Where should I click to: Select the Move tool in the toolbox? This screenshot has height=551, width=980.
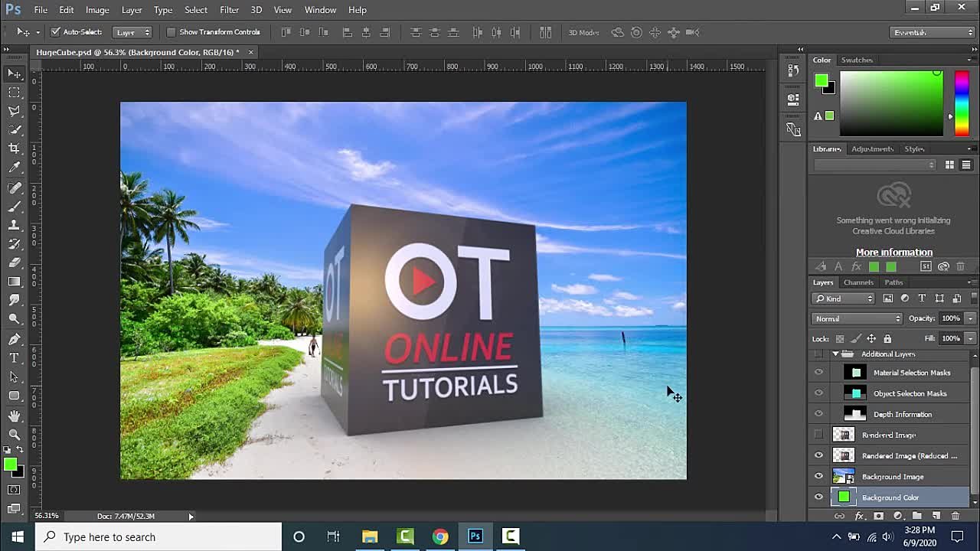tap(15, 73)
